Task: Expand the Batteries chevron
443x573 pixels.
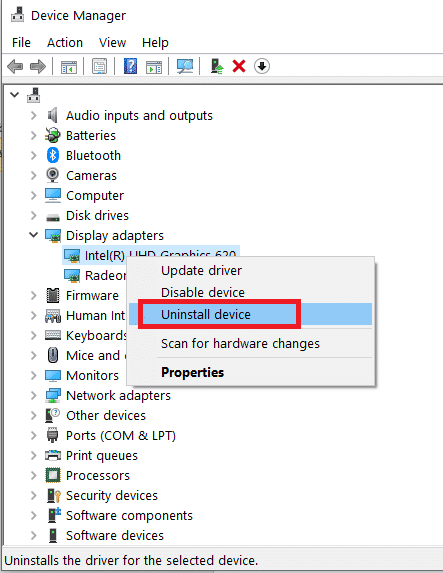Action: tap(34, 136)
